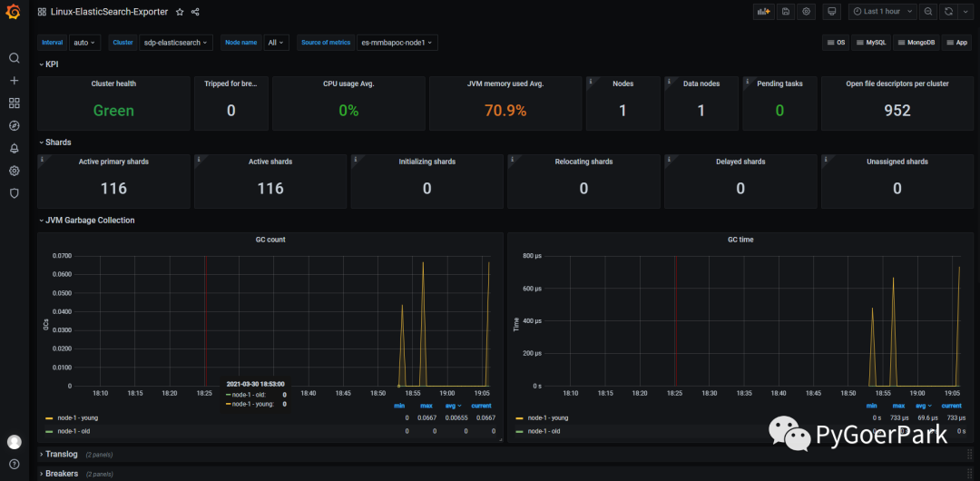980x481 pixels.
Task: Click the dashboard grid icon beside the title
Action: coord(42,12)
